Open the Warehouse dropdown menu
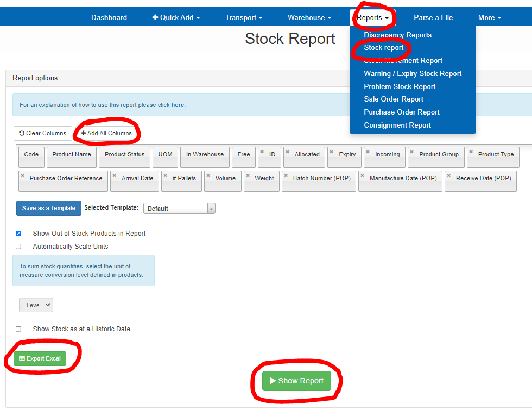 click(x=309, y=18)
